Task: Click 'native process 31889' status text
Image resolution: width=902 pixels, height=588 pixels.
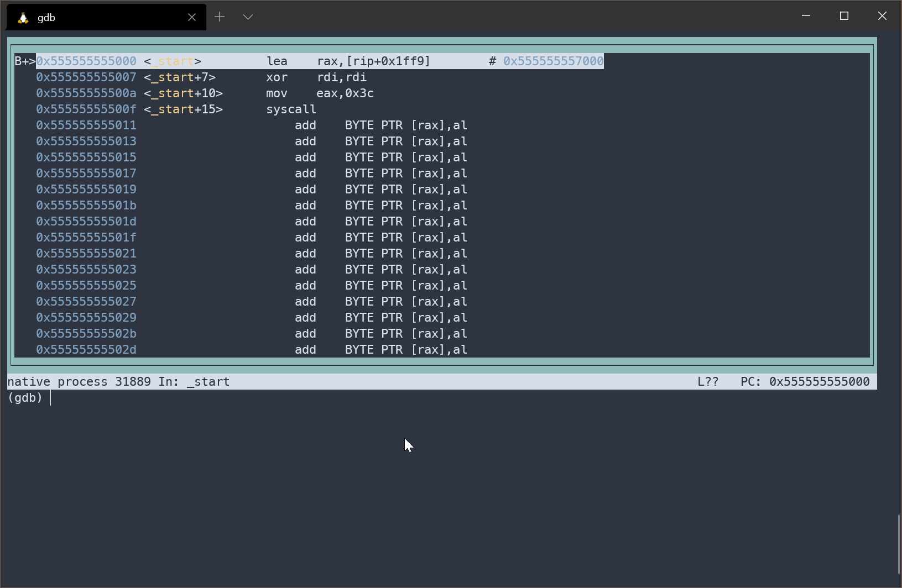Action: (79, 382)
